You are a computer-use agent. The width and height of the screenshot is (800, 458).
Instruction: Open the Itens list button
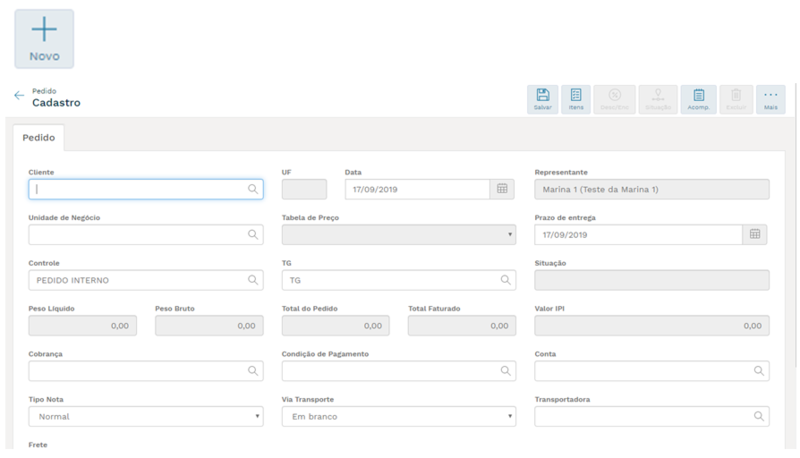click(x=576, y=99)
